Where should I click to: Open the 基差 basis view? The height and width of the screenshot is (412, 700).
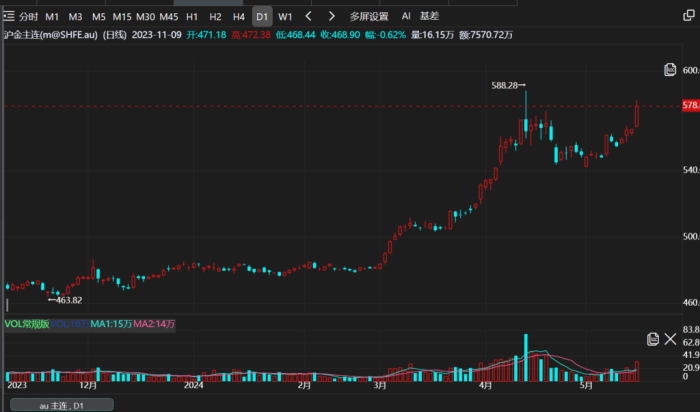pyautogui.click(x=429, y=17)
